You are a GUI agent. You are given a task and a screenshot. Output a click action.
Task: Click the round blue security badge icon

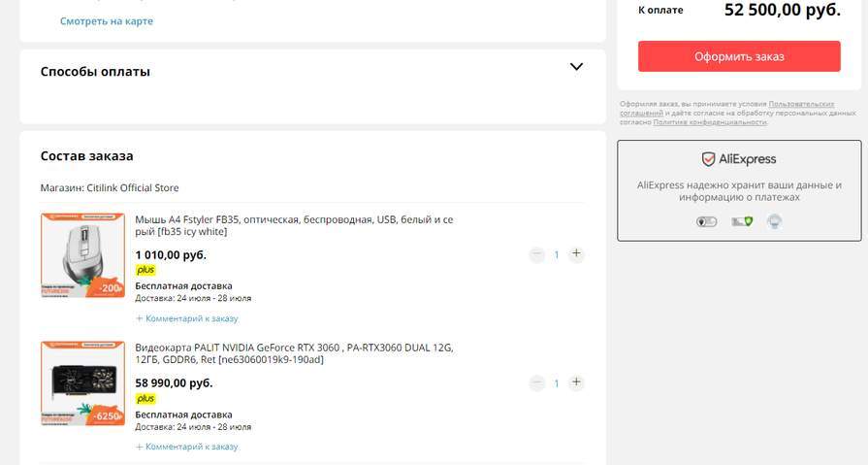point(774,221)
